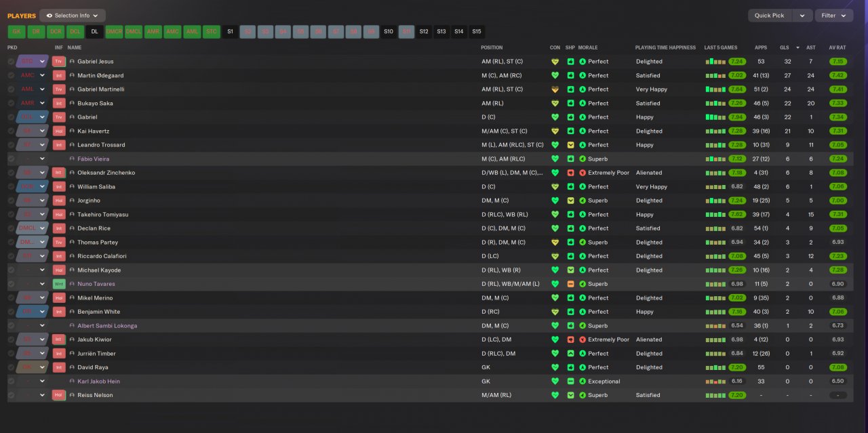868x433 pixels.
Task: Click the eye icon in Selection Info
Action: [50, 15]
